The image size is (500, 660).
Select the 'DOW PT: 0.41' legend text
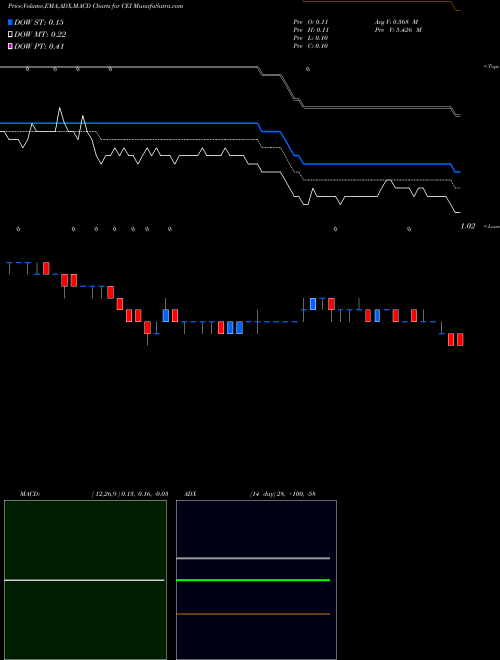click(x=39, y=47)
